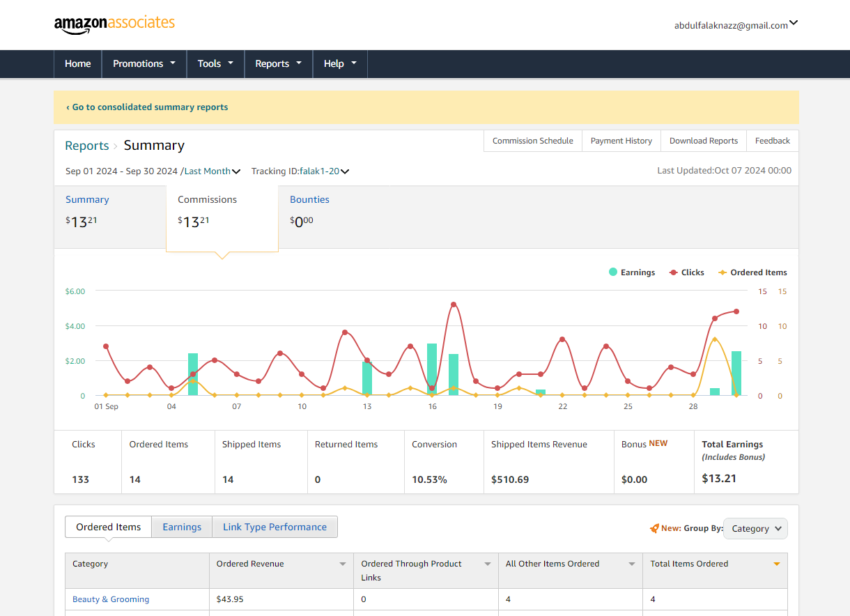This screenshot has height=616, width=850.
Task: Click the Ordered Revenue column sort arrow
Action: (343, 564)
